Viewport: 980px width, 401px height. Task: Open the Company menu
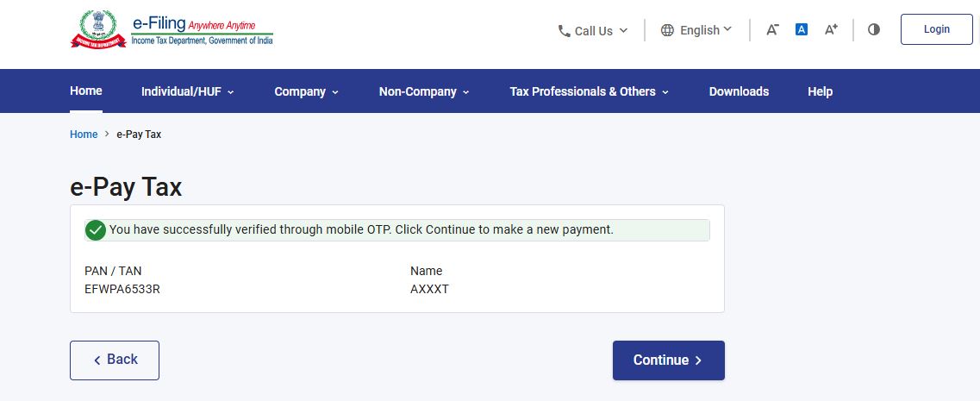tap(306, 91)
